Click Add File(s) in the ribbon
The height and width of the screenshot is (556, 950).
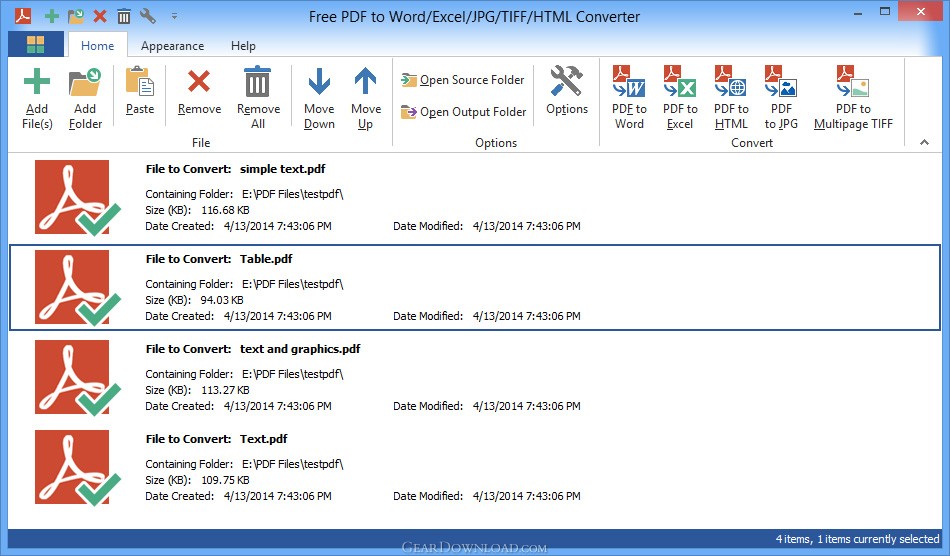[37, 99]
